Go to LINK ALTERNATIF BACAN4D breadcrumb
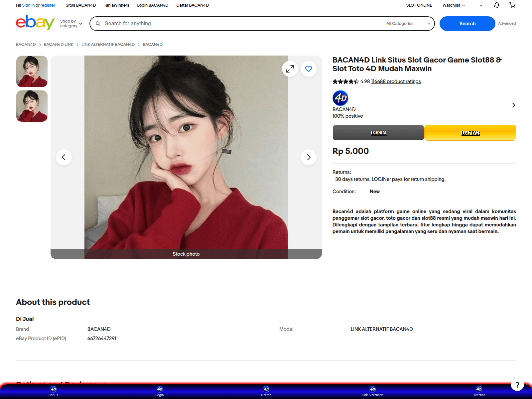 click(x=108, y=45)
